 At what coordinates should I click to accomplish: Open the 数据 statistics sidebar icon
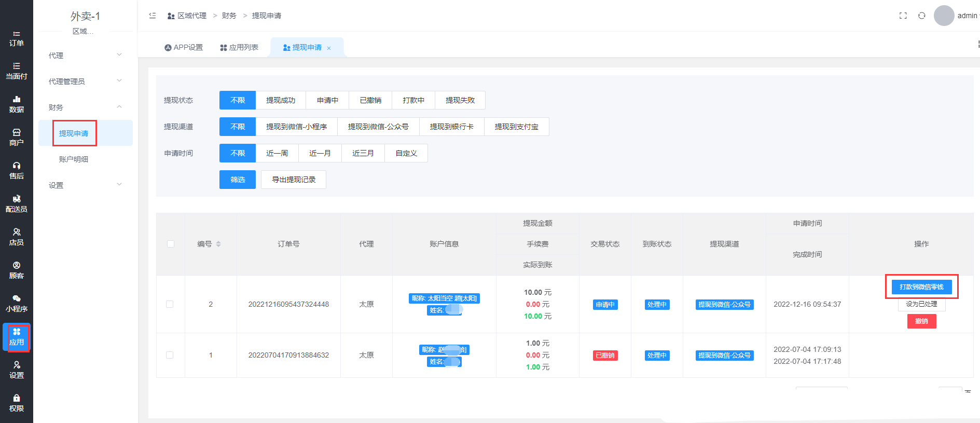(x=17, y=104)
